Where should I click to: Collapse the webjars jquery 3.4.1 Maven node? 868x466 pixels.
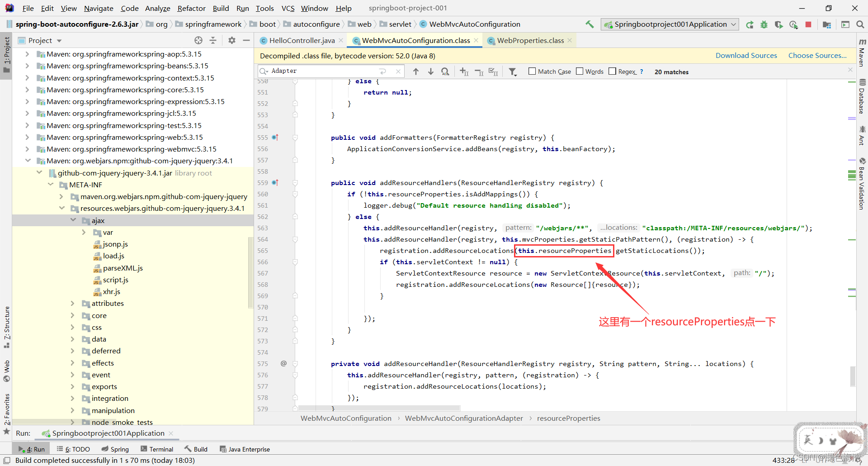(x=28, y=161)
